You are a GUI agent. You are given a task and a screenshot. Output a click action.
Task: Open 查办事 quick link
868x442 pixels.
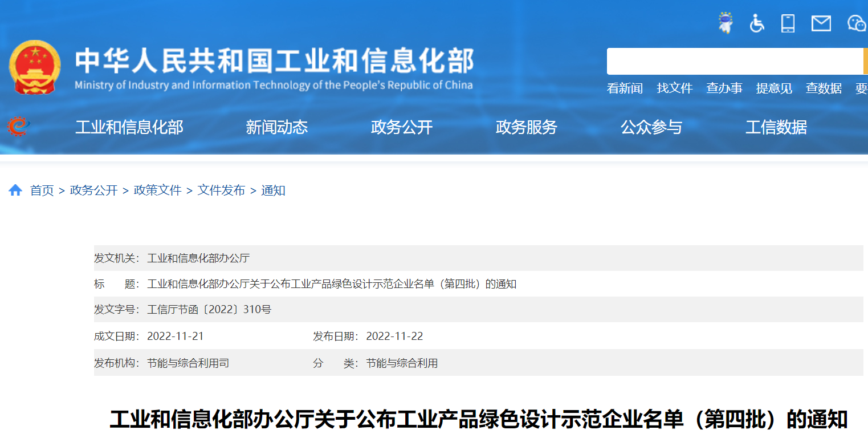click(724, 88)
